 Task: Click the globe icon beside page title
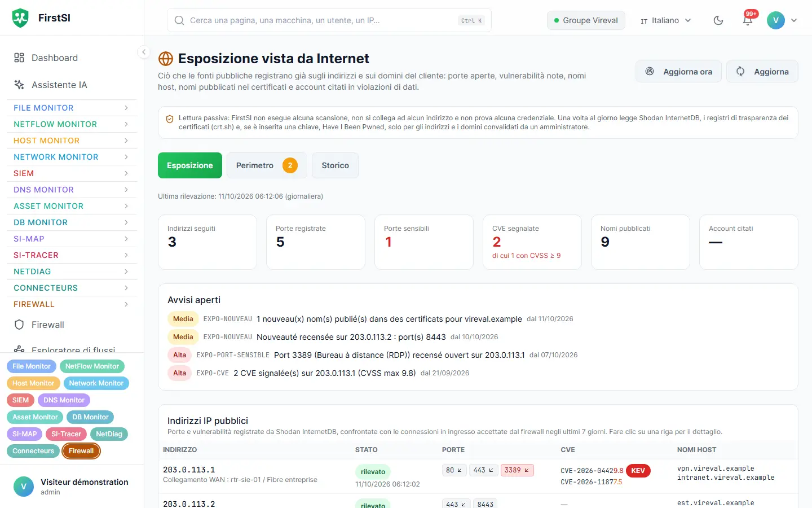coord(166,59)
